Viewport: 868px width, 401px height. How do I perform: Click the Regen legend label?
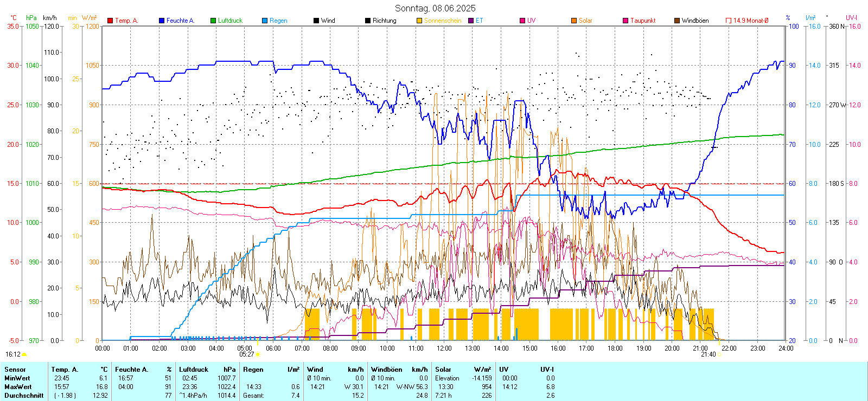(278, 21)
